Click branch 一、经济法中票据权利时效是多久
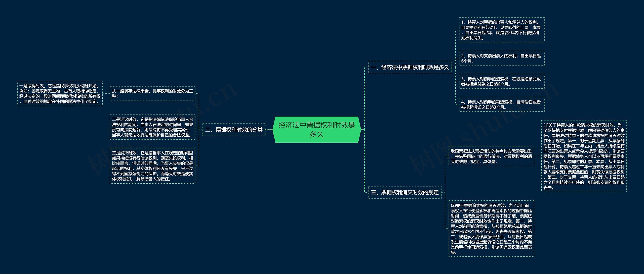The height and width of the screenshot is (274, 644). point(410,67)
